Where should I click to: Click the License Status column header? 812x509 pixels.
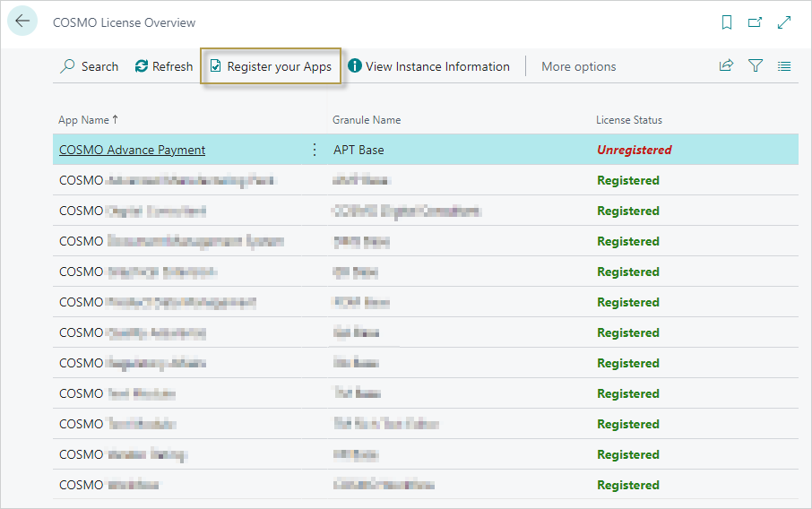click(x=629, y=120)
